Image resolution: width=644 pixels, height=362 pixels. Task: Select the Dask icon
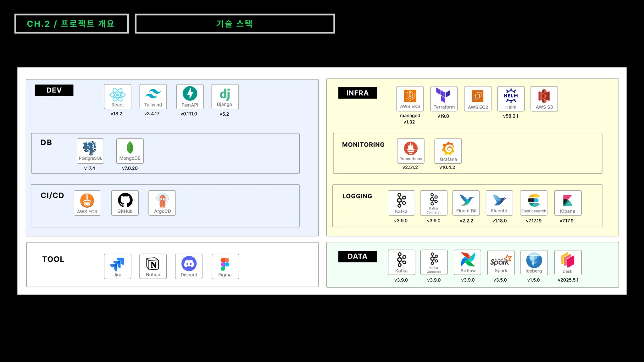(x=568, y=262)
